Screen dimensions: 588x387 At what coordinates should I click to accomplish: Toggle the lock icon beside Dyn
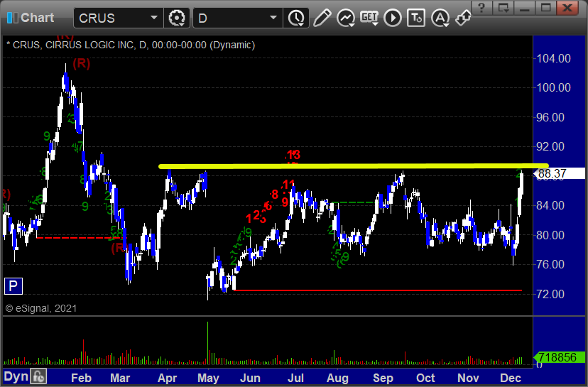coord(38,376)
